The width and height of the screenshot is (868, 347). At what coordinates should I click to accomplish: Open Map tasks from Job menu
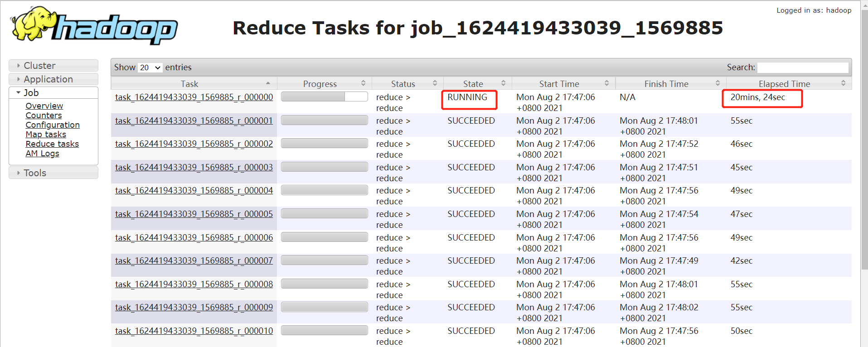46,135
